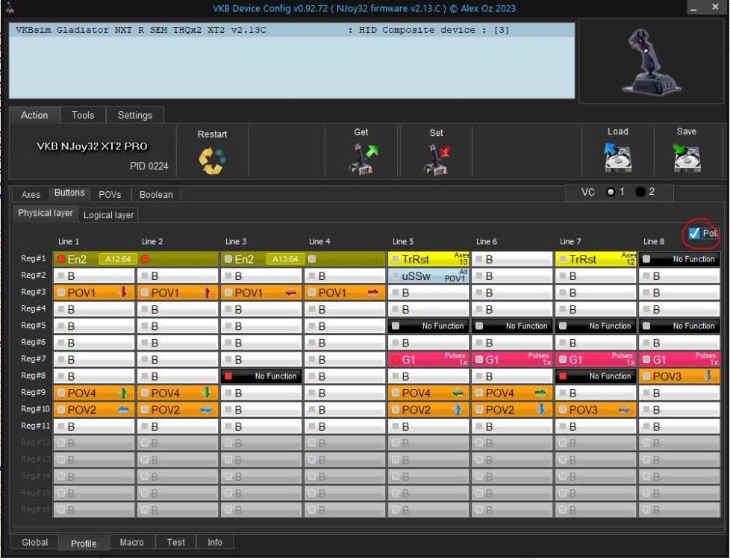The height and width of the screenshot is (560, 730).
Task: Click G1 Pulses cell in Reg#7 Line 7
Action: point(596,359)
